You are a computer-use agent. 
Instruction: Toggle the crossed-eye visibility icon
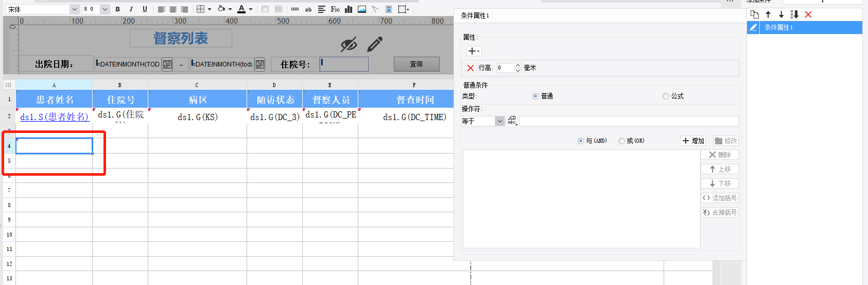[349, 45]
